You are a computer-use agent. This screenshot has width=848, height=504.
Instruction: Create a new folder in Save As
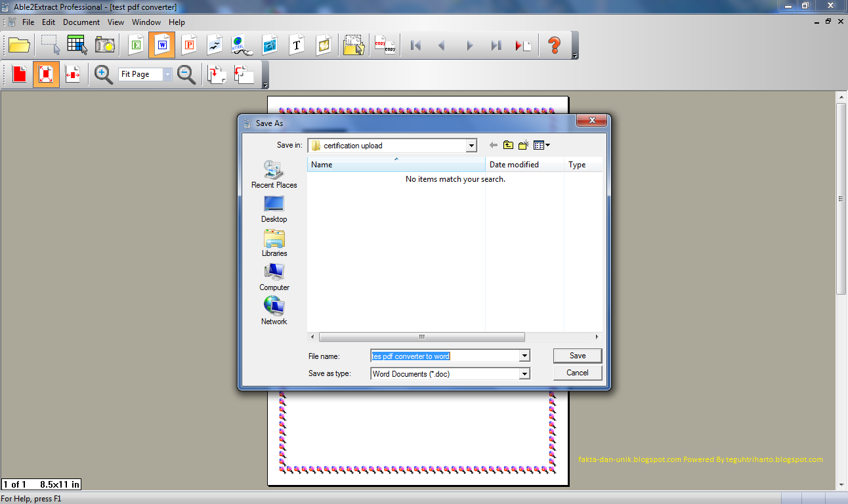tap(523, 145)
